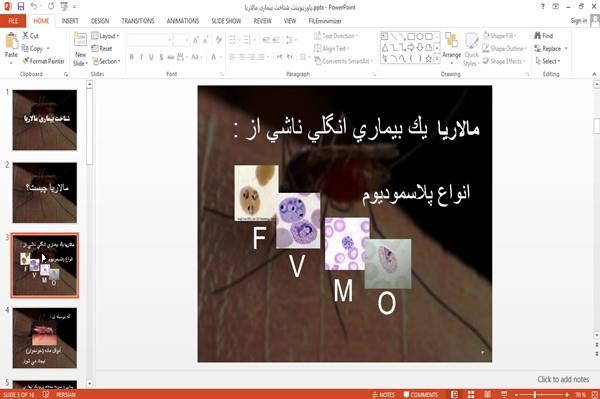
Task: Toggle text Shadow
Action: pyautogui.click(x=161, y=57)
